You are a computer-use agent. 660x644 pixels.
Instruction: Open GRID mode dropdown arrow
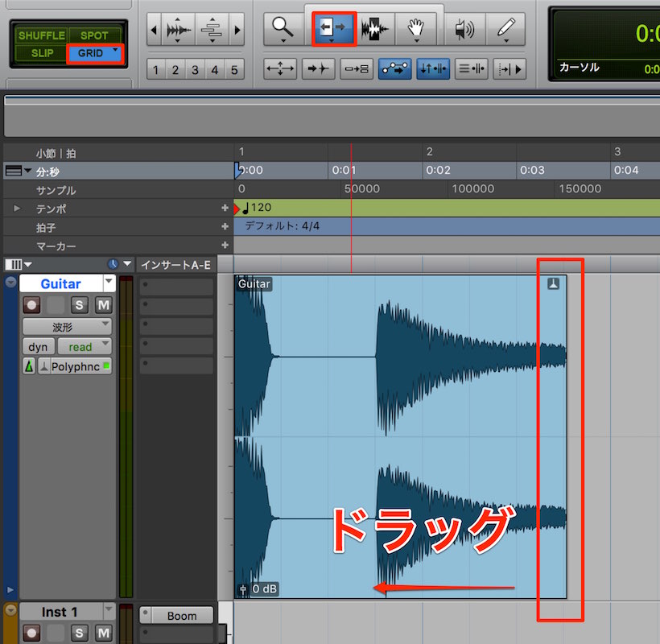115,50
